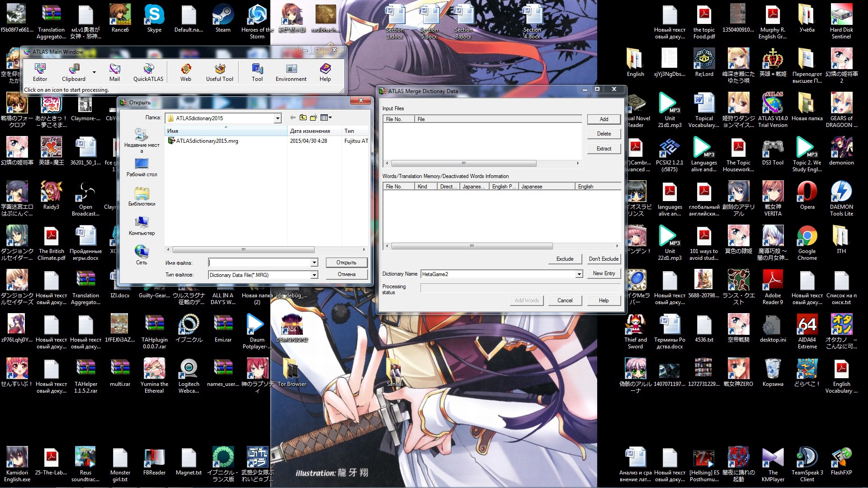The width and height of the screenshot is (868, 488).
Task: Open Dictionary Name dropdown HetaGame2
Action: click(579, 274)
